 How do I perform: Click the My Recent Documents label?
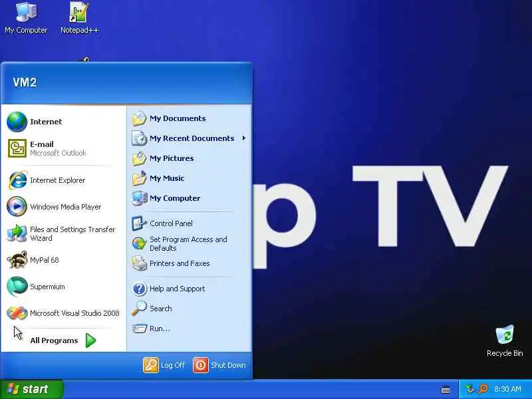click(192, 138)
